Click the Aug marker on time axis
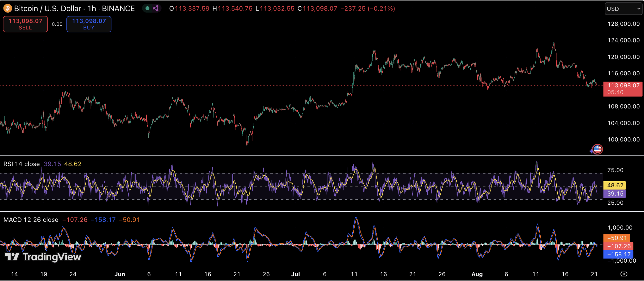Viewport: 644px width, 281px height. point(477,274)
